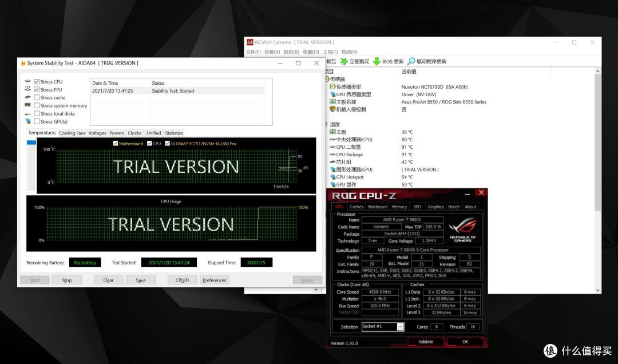Screen dimensions: 618x364
Task: Click OK in CPU-Z window
Action: [465, 342]
